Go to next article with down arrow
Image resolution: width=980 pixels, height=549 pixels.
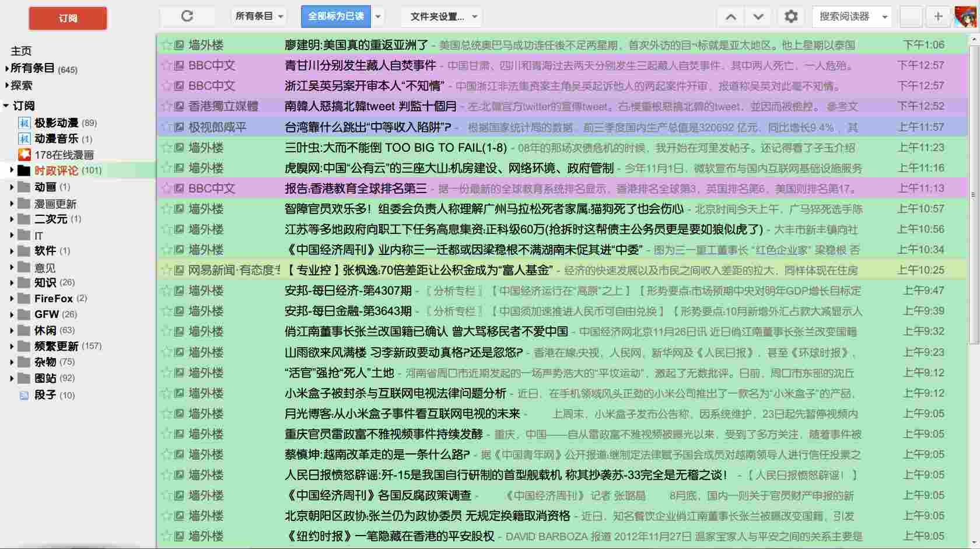coord(759,16)
